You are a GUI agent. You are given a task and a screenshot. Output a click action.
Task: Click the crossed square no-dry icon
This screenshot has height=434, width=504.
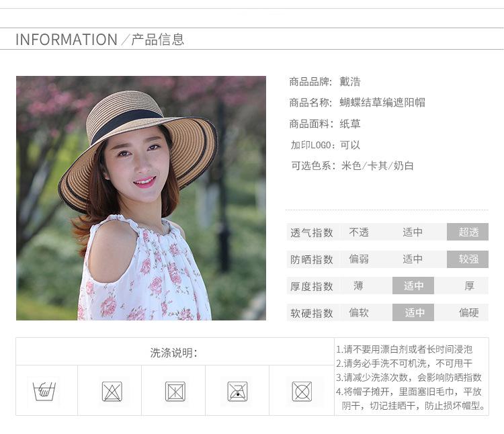[175, 391]
